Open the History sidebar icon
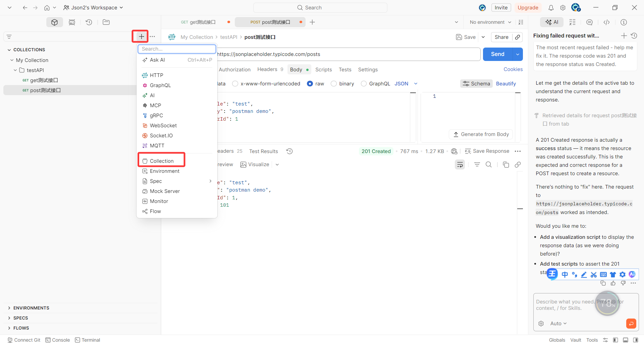Screen dimensions: 644x345 (x=89, y=22)
